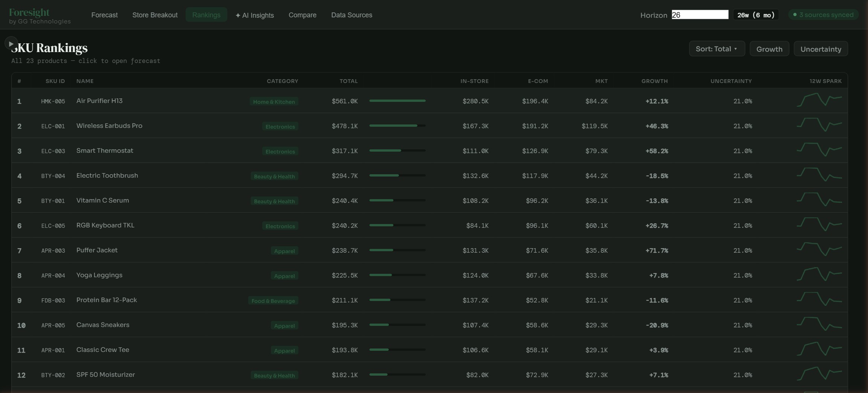The height and width of the screenshot is (393, 868).
Task: Sort rankings by Growth
Action: [x=769, y=49]
